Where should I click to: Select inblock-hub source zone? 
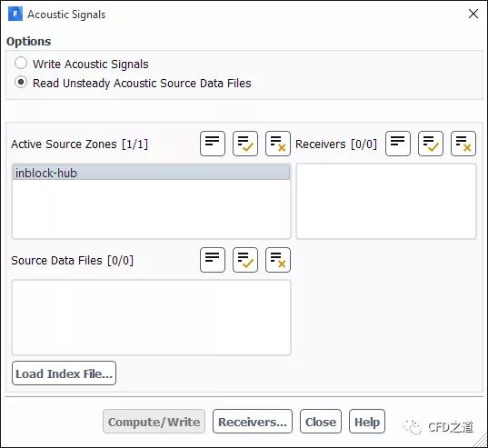coord(151,173)
